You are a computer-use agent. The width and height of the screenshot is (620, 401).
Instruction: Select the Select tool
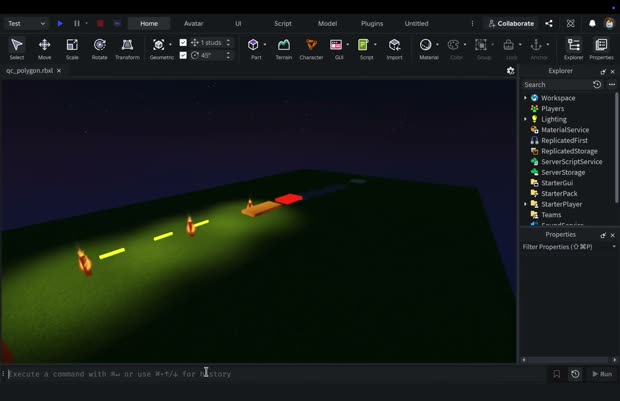click(17, 49)
